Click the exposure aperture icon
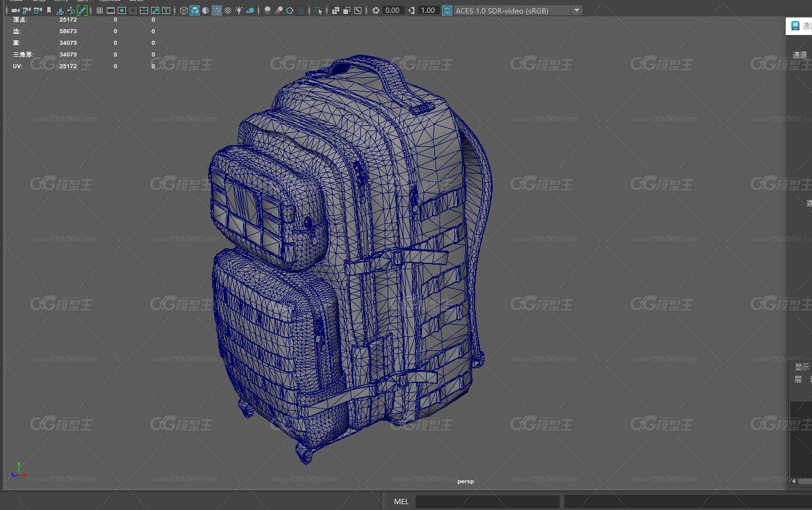Viewport: 812px width, 510px height. coord(375,10)
